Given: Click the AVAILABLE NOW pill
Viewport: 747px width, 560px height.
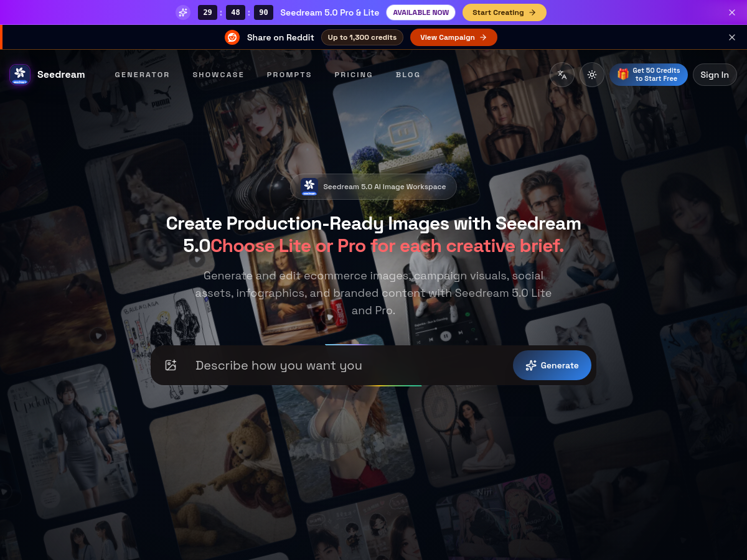Looking at the screenshot, I should tap(421, 12).
